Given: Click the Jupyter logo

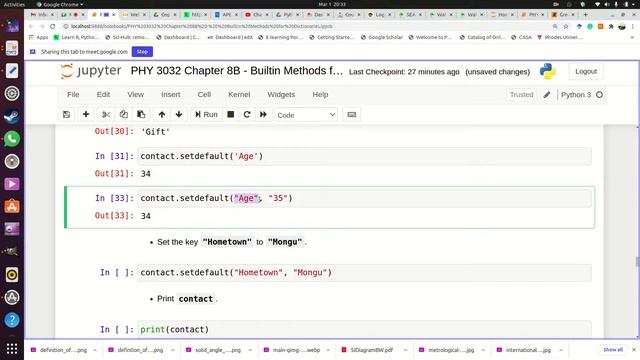Looking at the screenshot, I should pos(91,71).
